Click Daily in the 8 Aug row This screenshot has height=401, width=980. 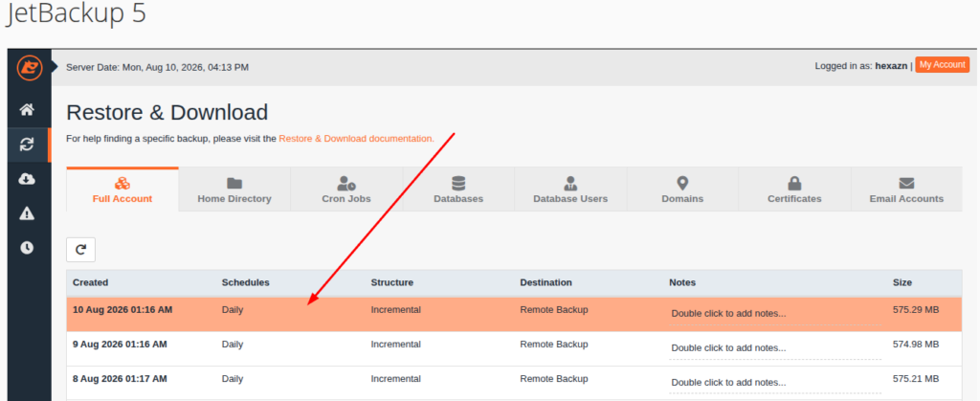click(x=233, y=379)
